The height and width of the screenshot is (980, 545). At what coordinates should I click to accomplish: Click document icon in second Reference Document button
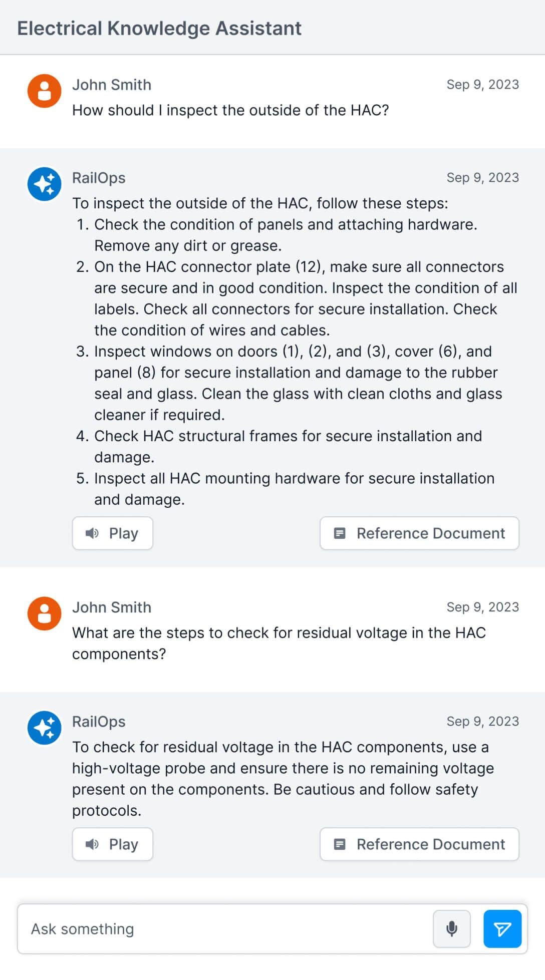(340, 844)
